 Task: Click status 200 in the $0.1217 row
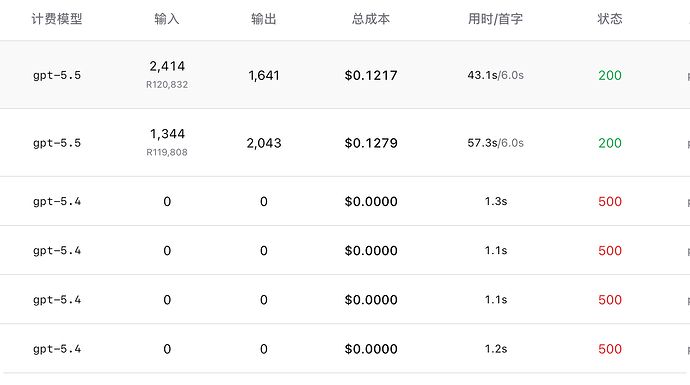[610, 76]
